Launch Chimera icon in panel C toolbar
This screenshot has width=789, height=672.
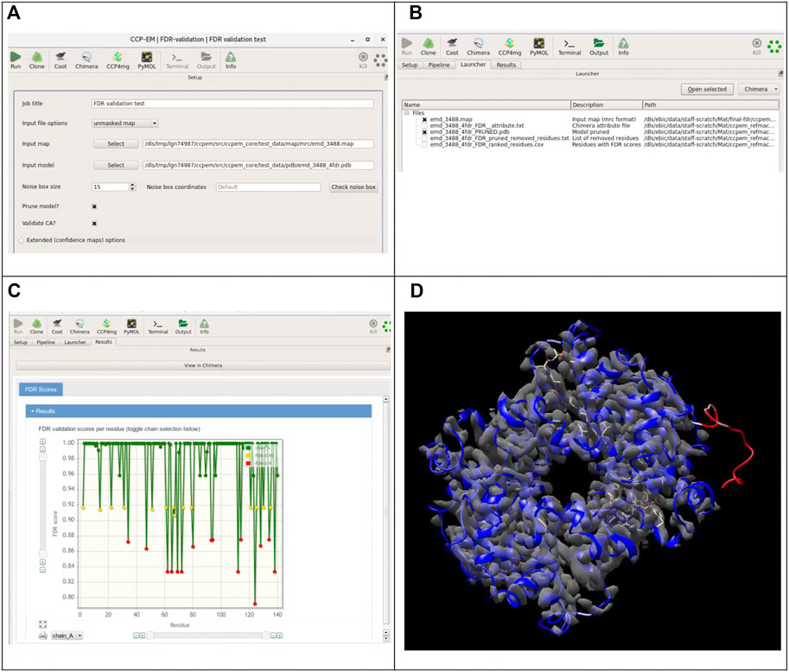tap(80, 326)
